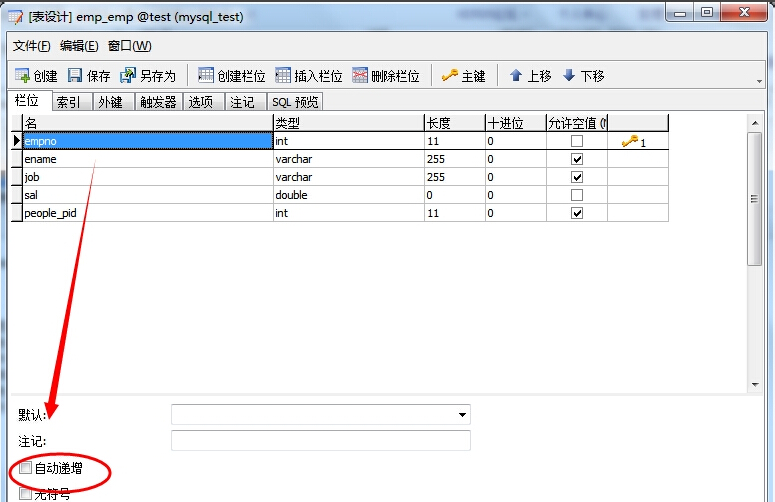This screenshot has height=502, width=775.
Task: Click the 注记 comment input field
Action: click(x=320, y=441)
